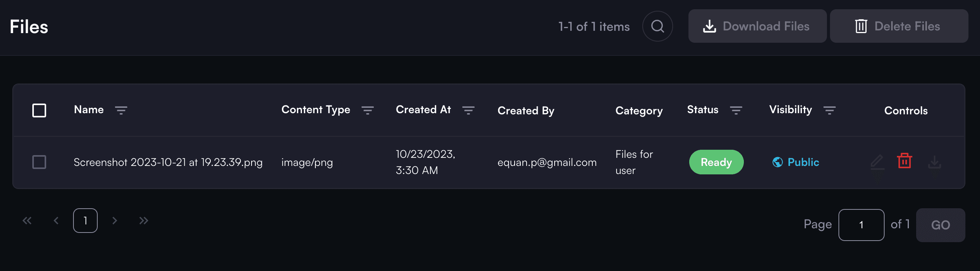This screenshot has width=980, height=271.
Task: Open the Name column filter
Action: (x=121, y=110)
